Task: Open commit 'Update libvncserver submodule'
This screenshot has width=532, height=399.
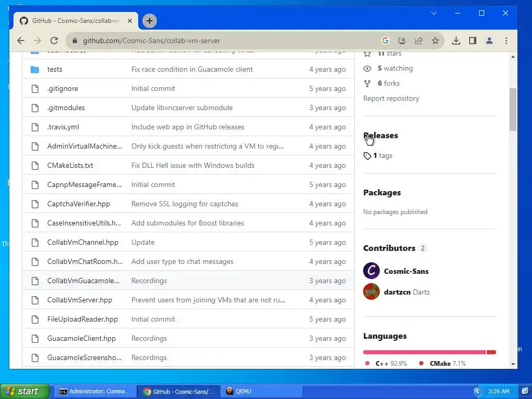Action: [182, 108]
